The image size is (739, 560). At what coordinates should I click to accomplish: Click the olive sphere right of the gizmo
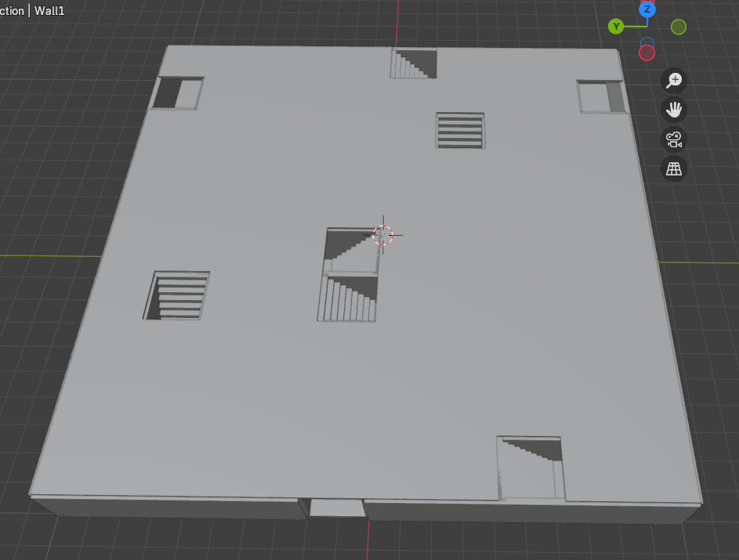click(678, 27)
